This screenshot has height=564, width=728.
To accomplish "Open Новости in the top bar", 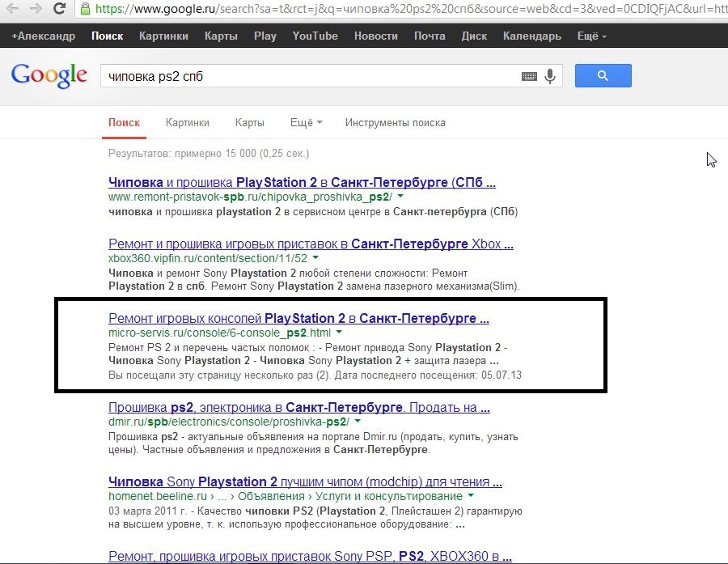I will 376,36.
